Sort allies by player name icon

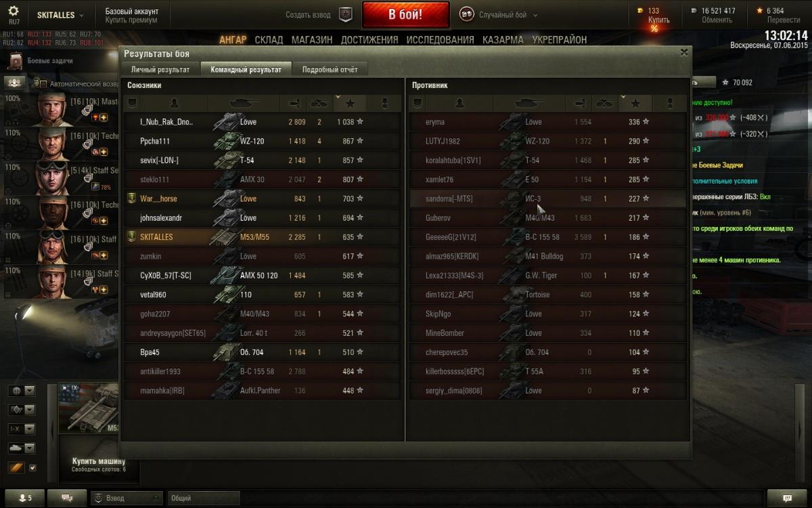click(175, 103)
